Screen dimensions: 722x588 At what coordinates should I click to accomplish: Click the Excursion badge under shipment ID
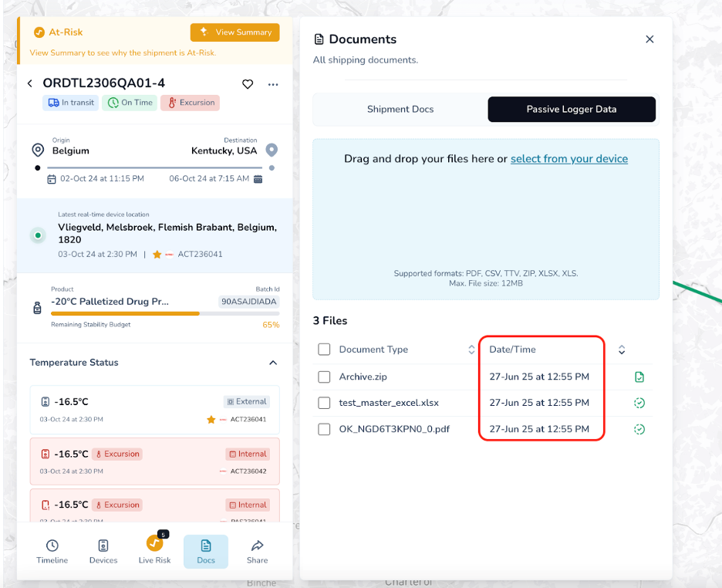tap(191, 103)
